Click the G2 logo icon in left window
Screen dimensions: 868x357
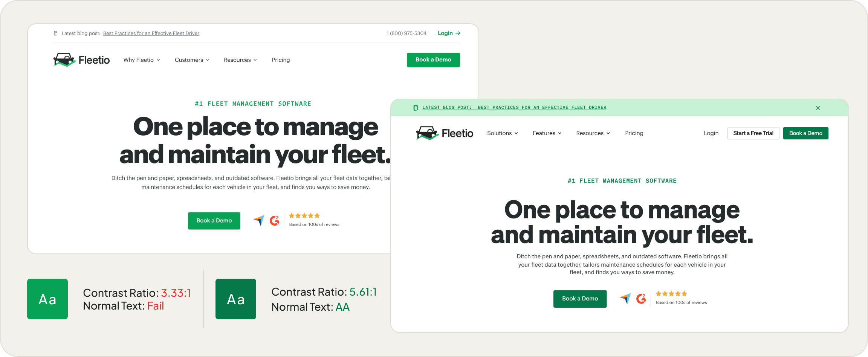click(x=275, y=220)
